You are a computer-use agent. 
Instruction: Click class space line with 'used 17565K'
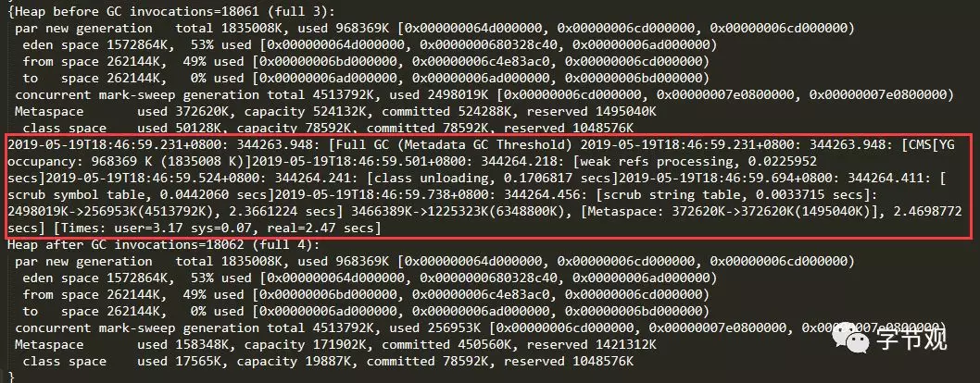point(328,361)
